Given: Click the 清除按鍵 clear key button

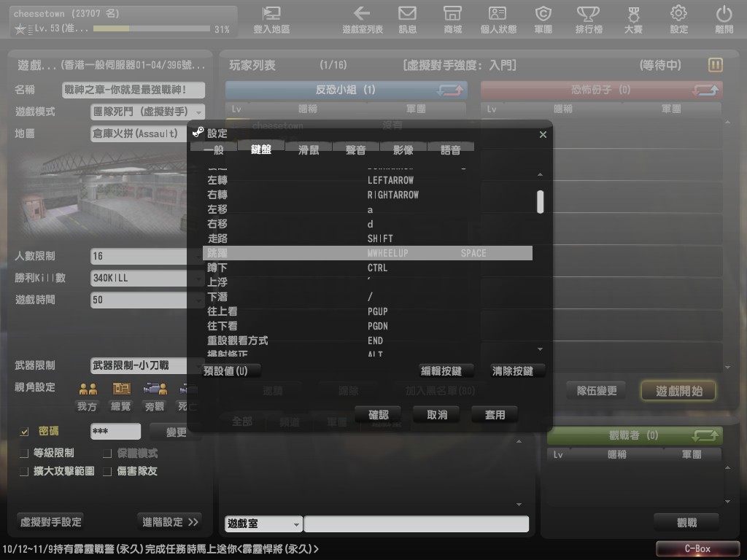Looking at the screenshot, I should (x=518, y=371).
